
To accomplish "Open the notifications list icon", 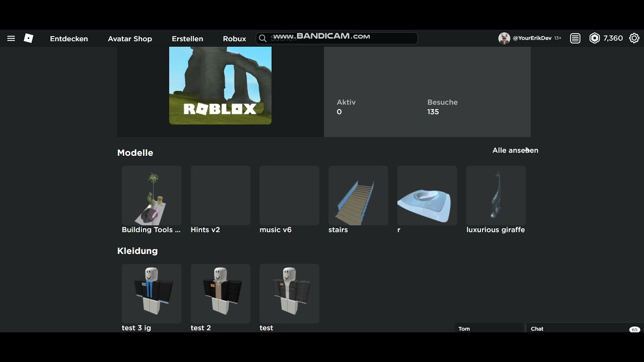I will (575, 38).
